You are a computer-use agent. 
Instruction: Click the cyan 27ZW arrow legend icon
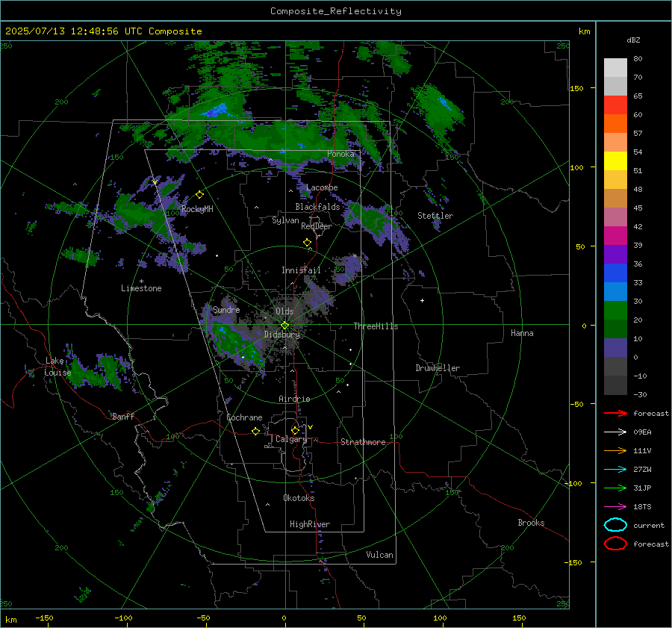point(615,470)
